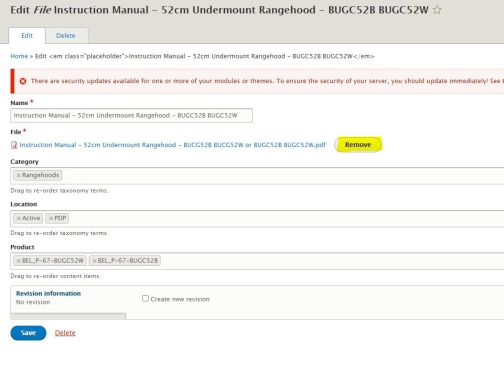
Task: Click the Product tag input area
Action: point(257,261)
